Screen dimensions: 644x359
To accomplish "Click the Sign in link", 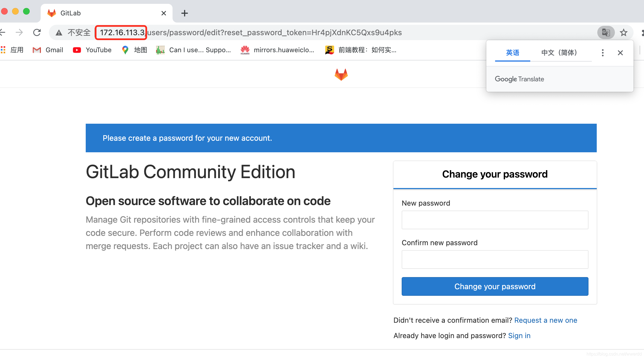I will coord(519,336).
